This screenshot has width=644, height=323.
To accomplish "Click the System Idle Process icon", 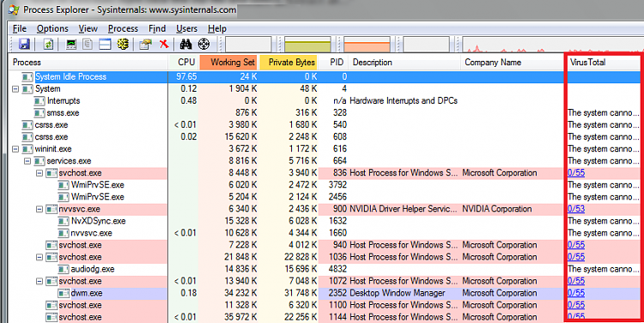I will point(27,76).
